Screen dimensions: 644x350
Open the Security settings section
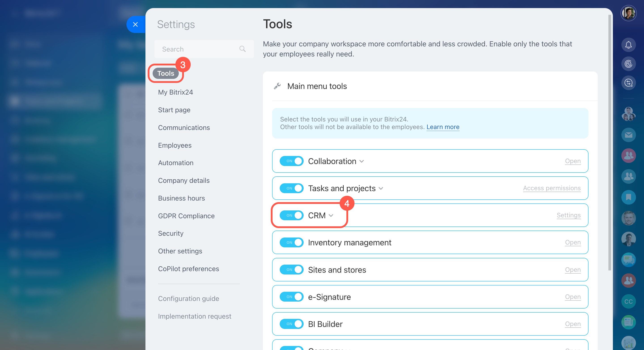pos(171,233)
